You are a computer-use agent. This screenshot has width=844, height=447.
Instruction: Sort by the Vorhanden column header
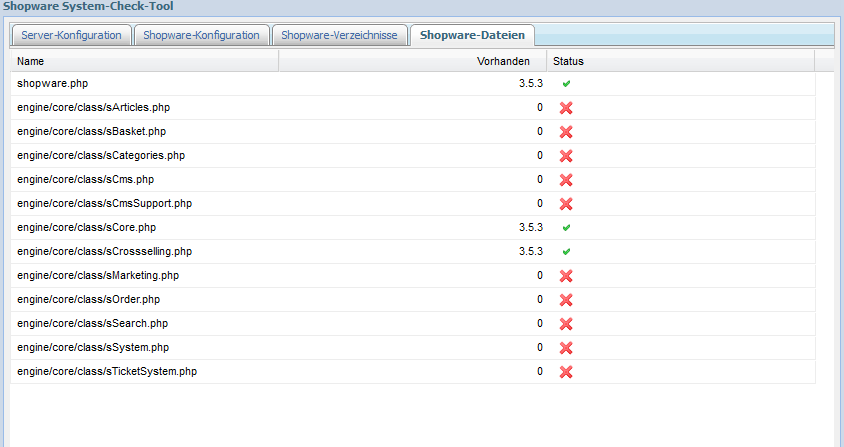(412, 61)
